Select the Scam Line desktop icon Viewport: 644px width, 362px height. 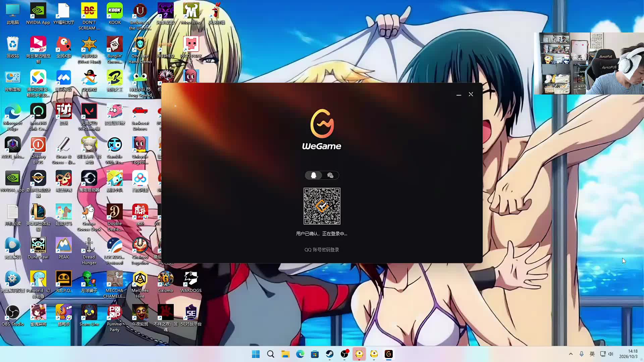[x=89, y=316]
